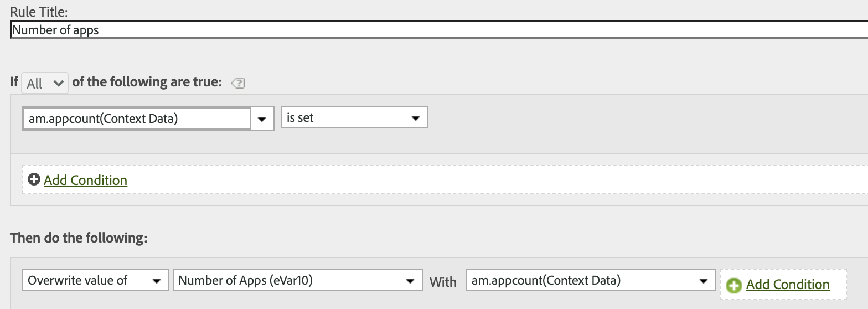Open the "is set" operator dropdown
The image size is (868, 309).
(x=354, y=118)
